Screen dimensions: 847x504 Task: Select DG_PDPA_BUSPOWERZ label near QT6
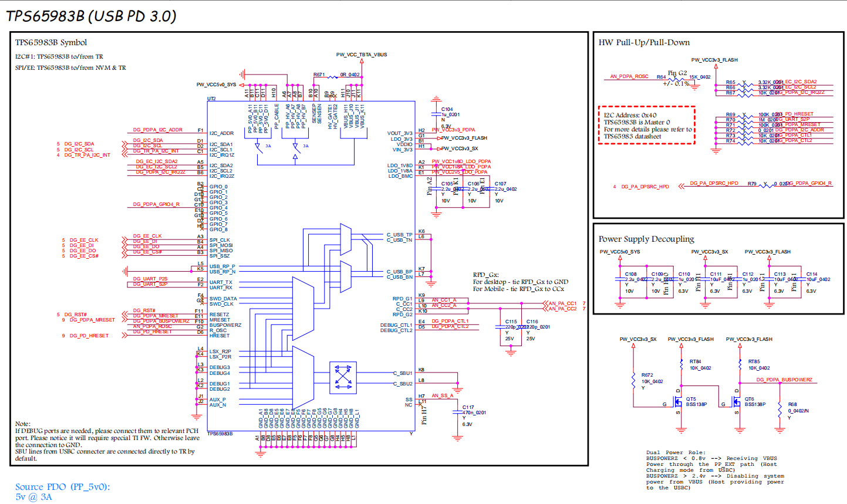(x=784, y=380)
